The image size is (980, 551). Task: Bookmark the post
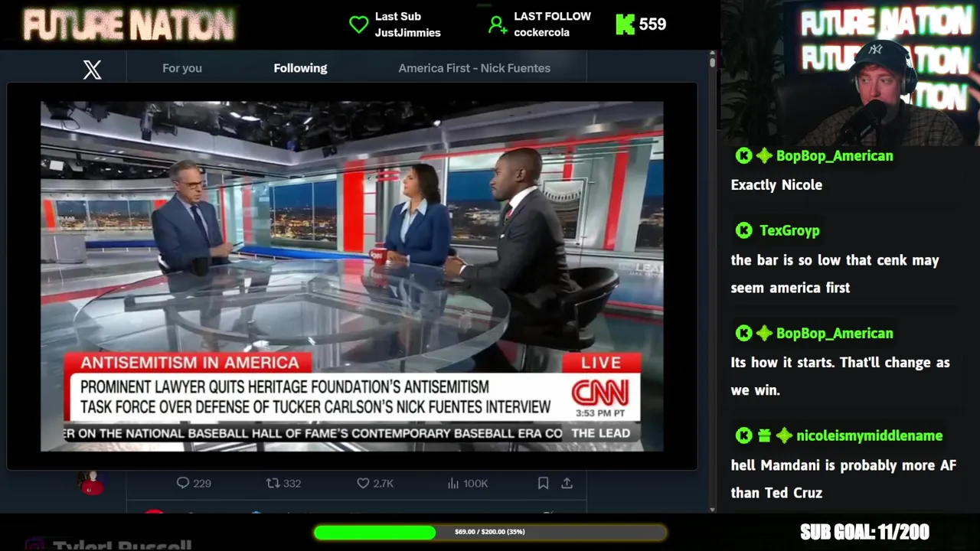543,483
